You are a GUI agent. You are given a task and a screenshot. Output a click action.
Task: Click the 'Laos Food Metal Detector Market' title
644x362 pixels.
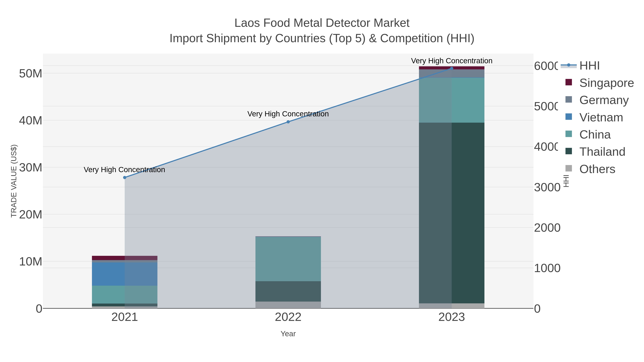click(322, 23)
